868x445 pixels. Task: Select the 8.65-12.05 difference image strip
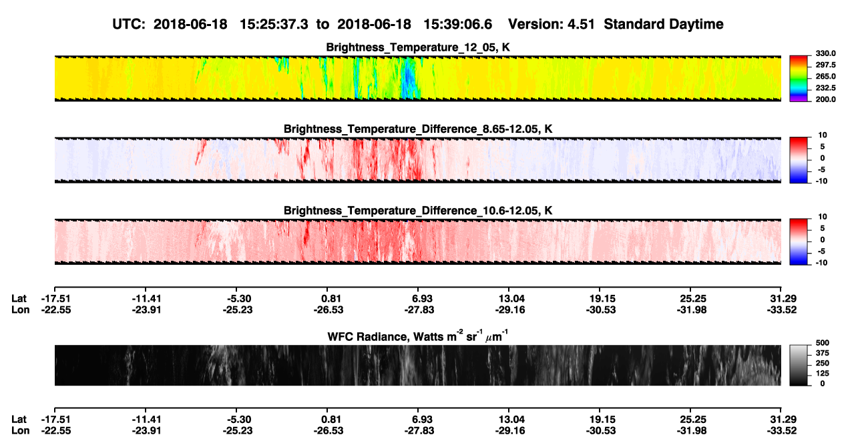click(x=417, y=159)
